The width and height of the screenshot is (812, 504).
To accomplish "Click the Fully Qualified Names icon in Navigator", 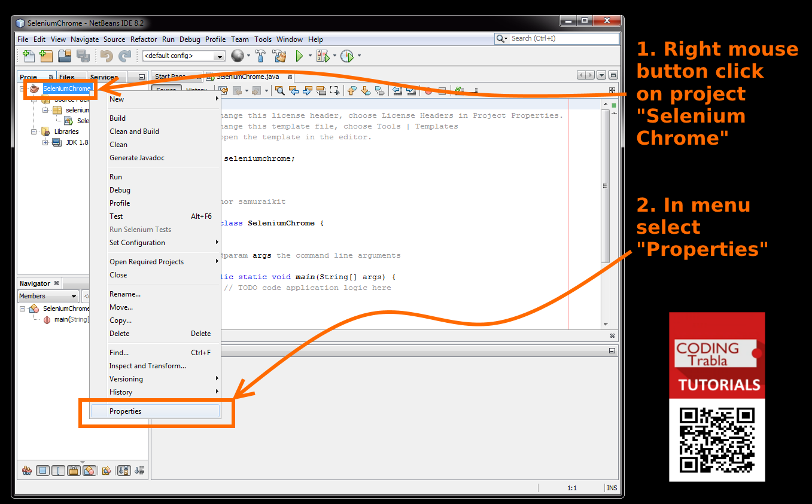I will pyautogui.click(x=107, y=471).
